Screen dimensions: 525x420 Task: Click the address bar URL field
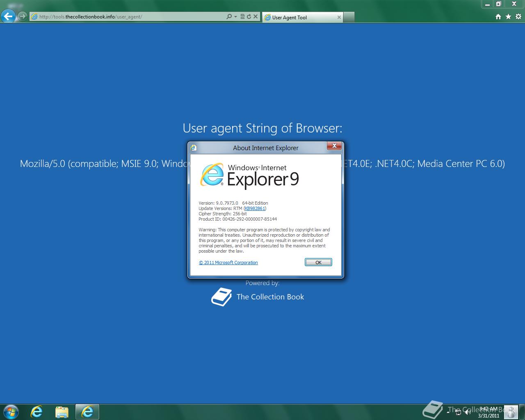128,17
